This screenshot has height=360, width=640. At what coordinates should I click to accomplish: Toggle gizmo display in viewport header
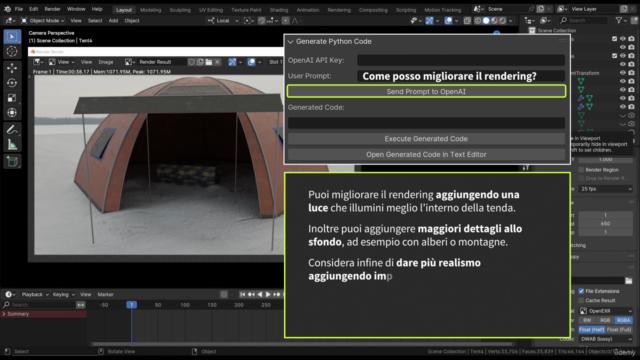(x=429, y=20)
